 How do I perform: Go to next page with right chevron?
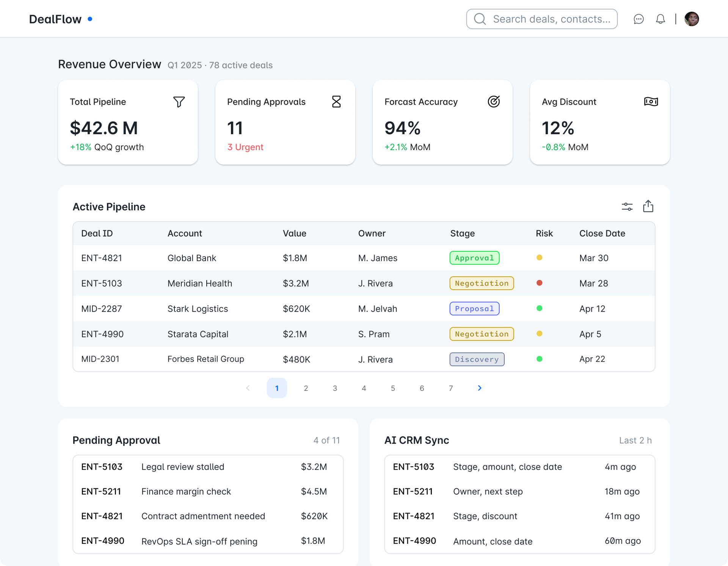coord(480,388)
